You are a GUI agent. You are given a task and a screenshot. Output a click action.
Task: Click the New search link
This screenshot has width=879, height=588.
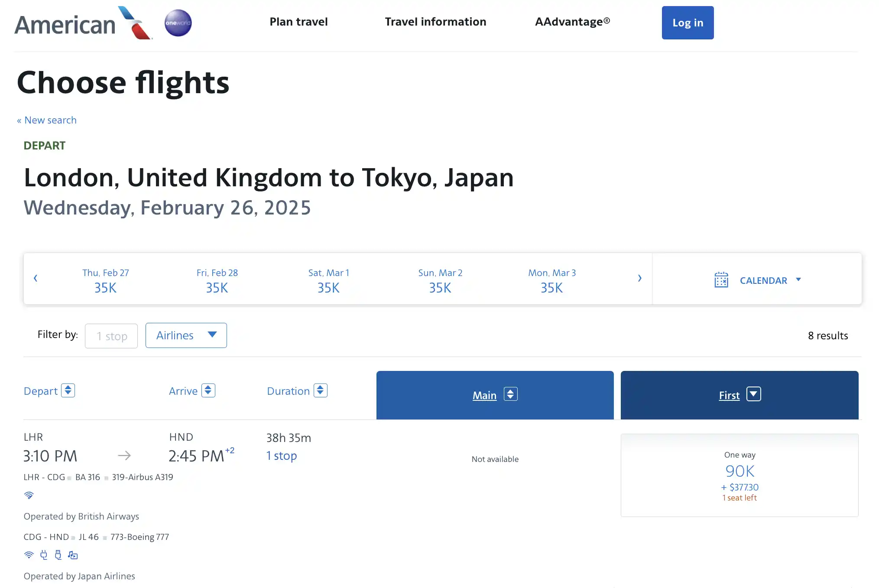tap(46, 120)
